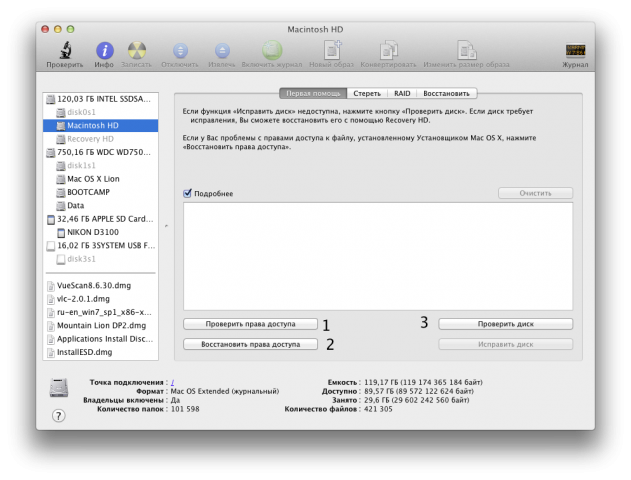The height and width of the screenshot is (480, 631).
Task: Click the Проверить диск button
Action: (505, 324)
